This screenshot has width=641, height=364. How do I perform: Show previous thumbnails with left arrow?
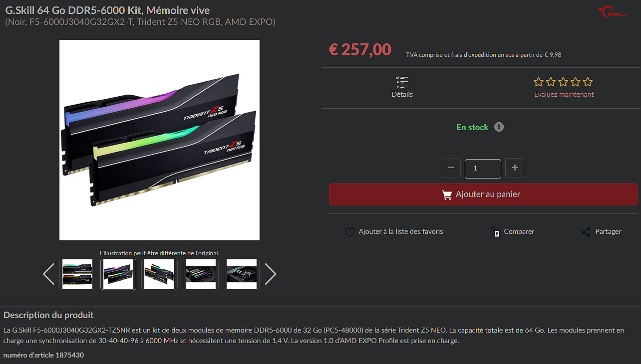click(48, 274)
